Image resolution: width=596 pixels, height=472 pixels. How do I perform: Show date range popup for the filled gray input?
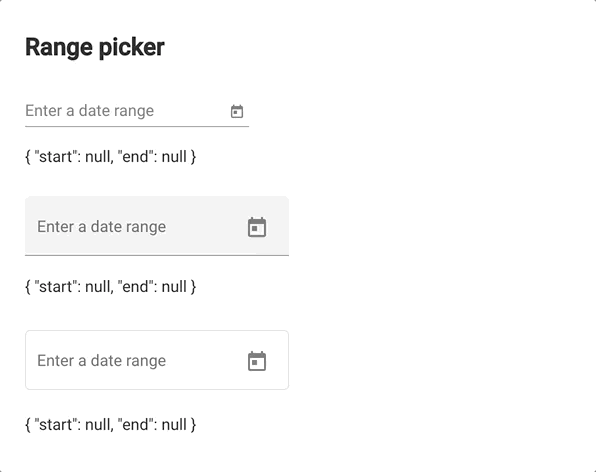coord(257,227)
